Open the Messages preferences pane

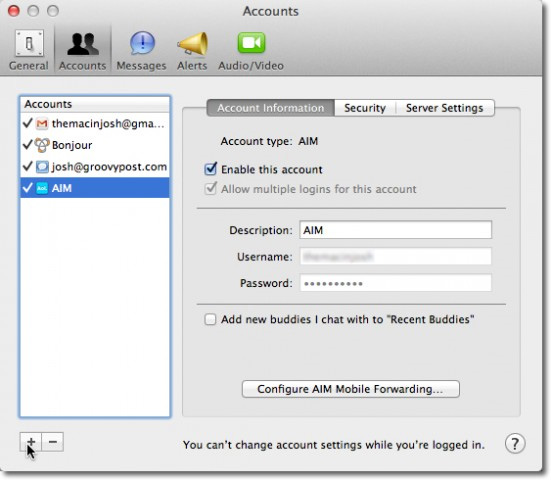(x=142, y=50)
